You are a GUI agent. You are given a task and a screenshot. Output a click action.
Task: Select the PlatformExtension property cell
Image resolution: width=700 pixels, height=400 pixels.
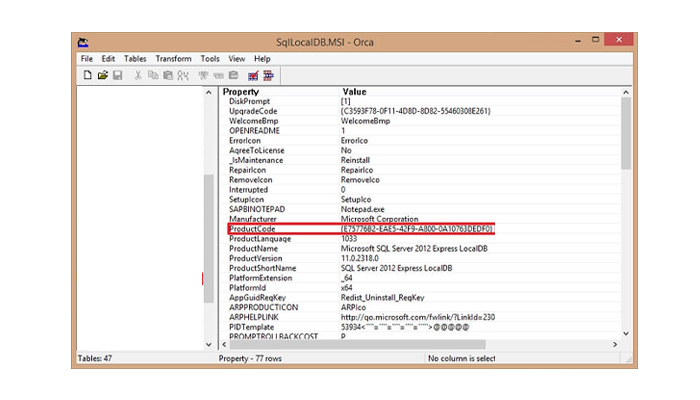(261, 278)
